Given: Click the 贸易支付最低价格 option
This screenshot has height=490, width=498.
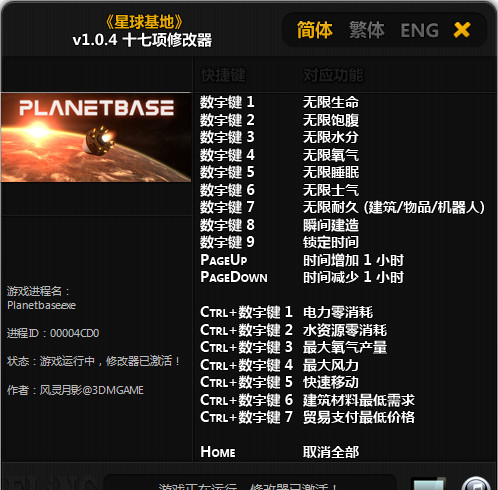Looking at the screenshot, I should coord(359,417).
